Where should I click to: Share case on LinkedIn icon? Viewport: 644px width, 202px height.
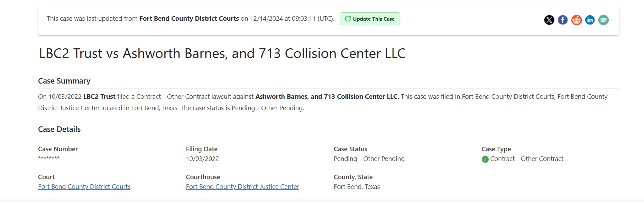coord(590,20)
